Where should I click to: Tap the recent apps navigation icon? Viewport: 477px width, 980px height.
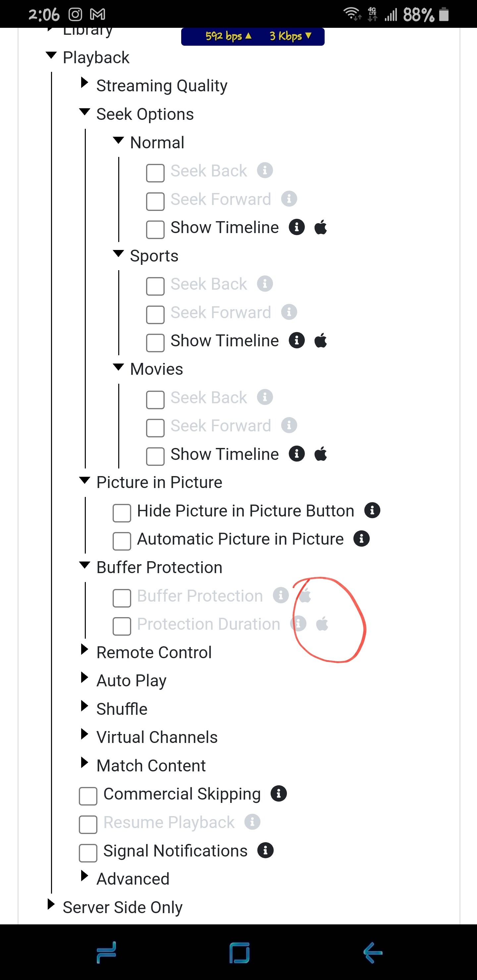click(106, 952)
